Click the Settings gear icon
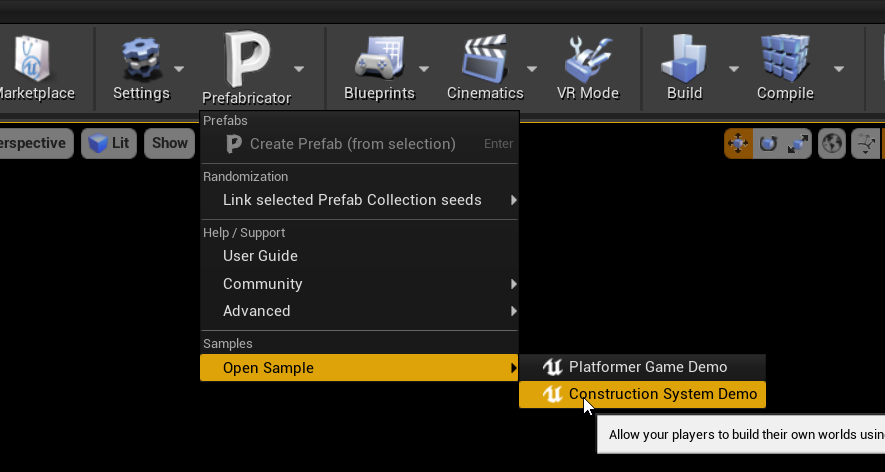 coord(141,58)
